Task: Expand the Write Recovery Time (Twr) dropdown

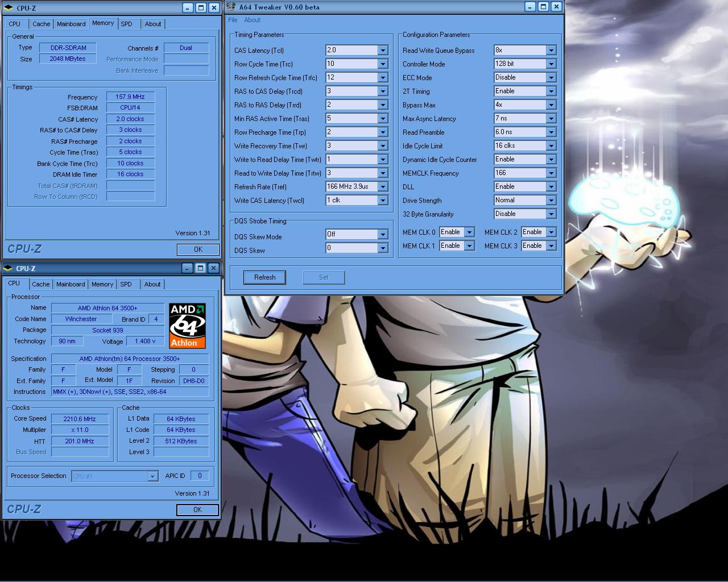Action: pos(383,145)
